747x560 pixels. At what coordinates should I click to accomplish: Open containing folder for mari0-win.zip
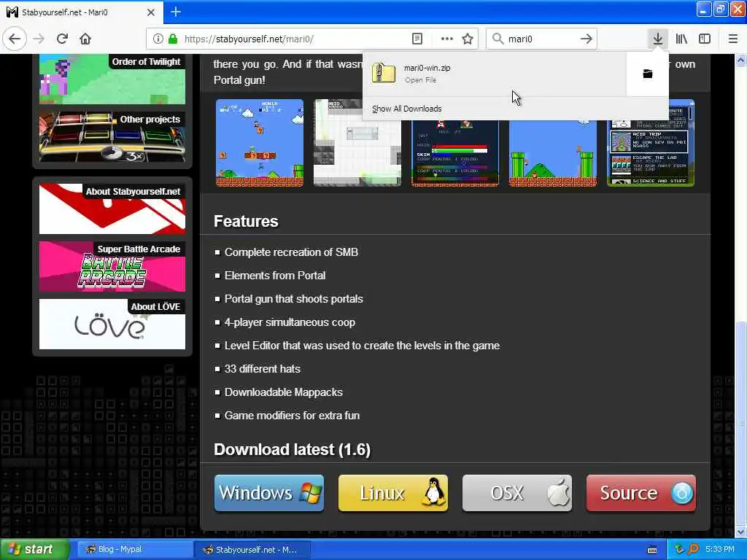click(648, 74)
